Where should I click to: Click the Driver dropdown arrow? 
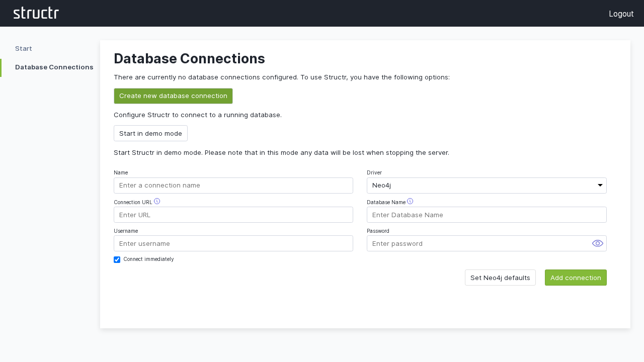600,185
